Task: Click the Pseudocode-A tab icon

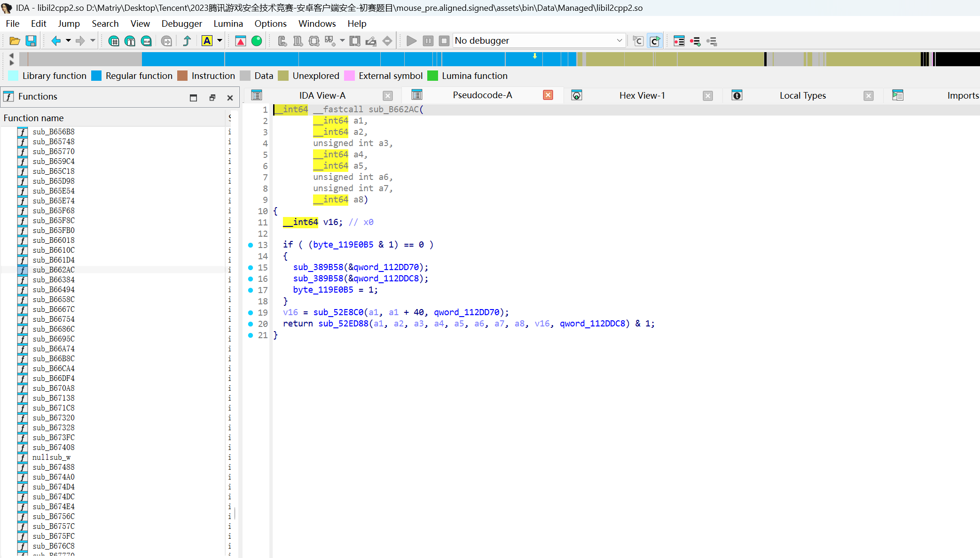Action: [416, 95]
